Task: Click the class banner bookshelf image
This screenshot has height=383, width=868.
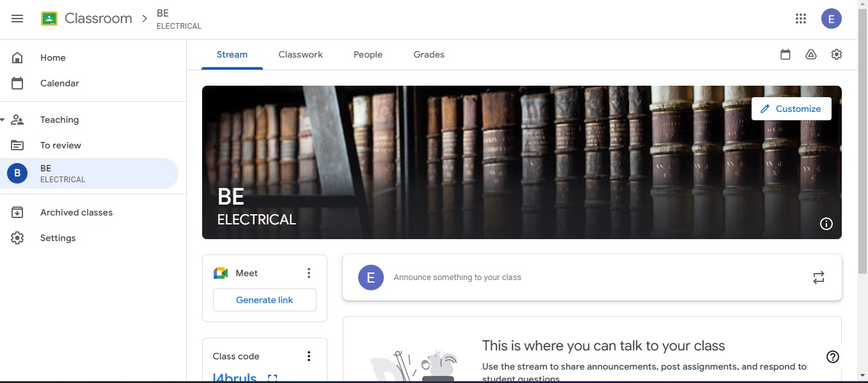Action: click(521, 162)
